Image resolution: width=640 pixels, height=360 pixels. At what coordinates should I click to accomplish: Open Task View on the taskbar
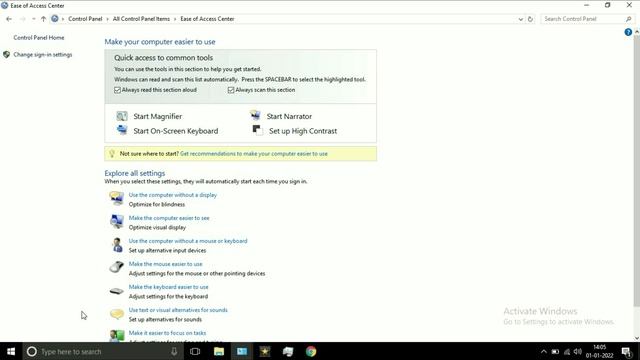195,351
